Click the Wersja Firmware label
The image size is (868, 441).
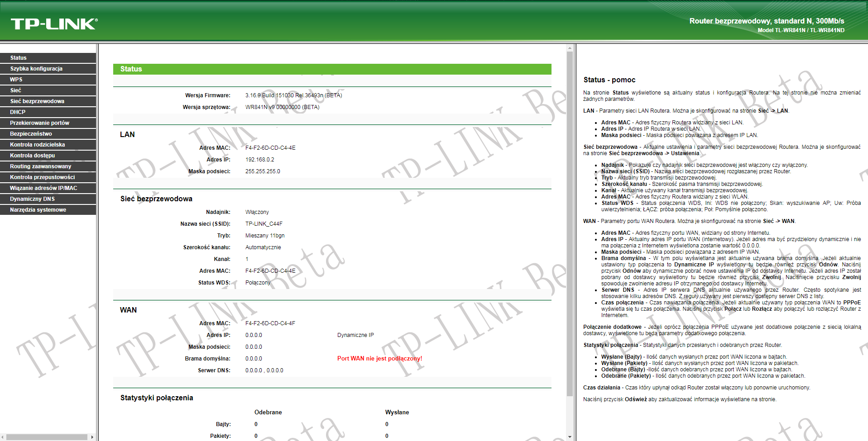pyautogui.click(x=207, y=95)
